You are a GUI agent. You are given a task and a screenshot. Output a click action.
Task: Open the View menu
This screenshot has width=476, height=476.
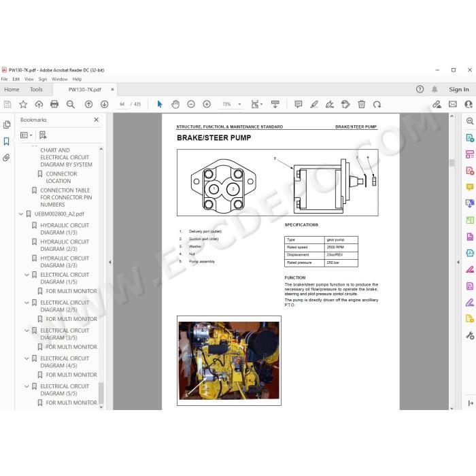29,80
